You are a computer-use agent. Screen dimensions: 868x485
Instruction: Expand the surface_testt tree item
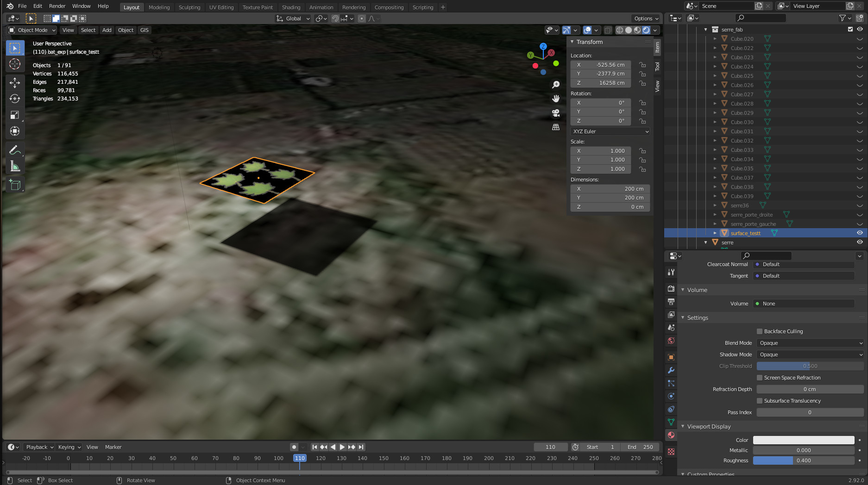point(715,233)
